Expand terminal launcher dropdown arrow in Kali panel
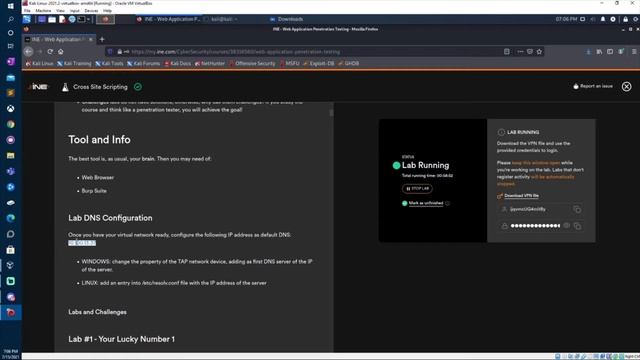 point(89,19)
